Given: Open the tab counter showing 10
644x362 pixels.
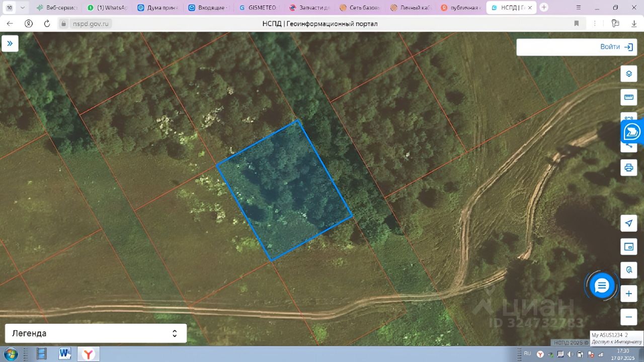Looking at the screenshot, I should (x=9, y=8).
